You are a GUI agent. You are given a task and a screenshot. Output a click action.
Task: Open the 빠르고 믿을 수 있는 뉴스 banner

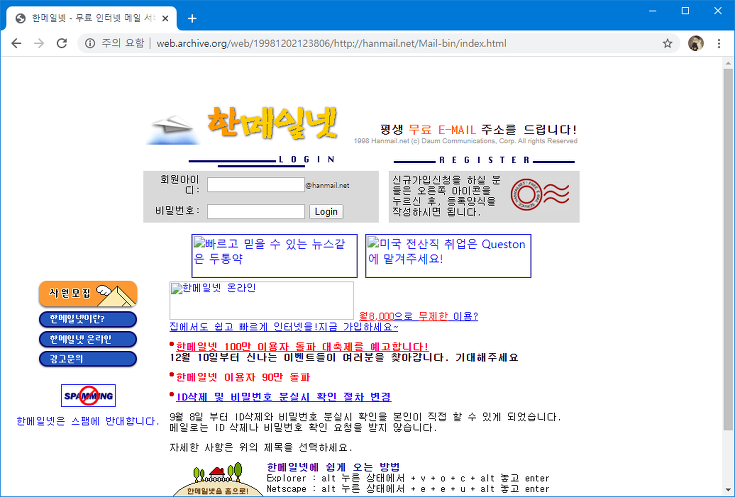tap(274, 256)
